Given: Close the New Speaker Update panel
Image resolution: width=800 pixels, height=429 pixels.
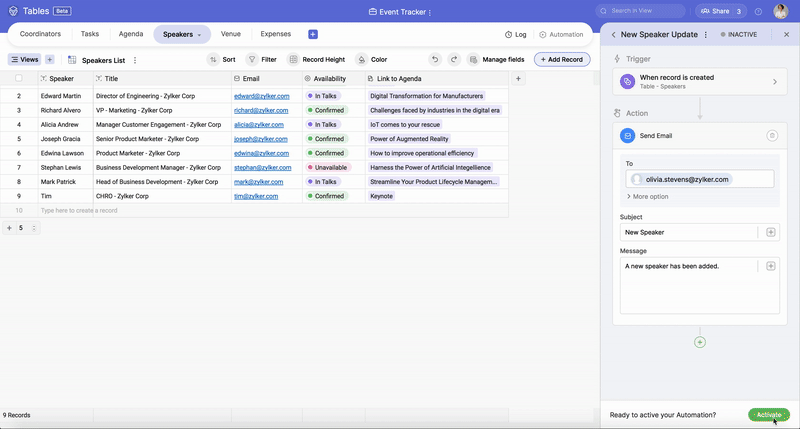Looking at the screenshot, I should point(788,34).
